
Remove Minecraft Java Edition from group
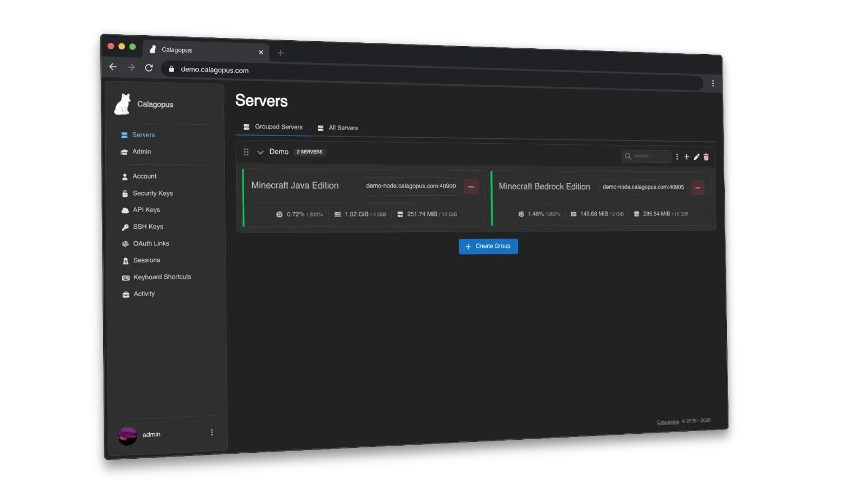click(x=471, y=187)
